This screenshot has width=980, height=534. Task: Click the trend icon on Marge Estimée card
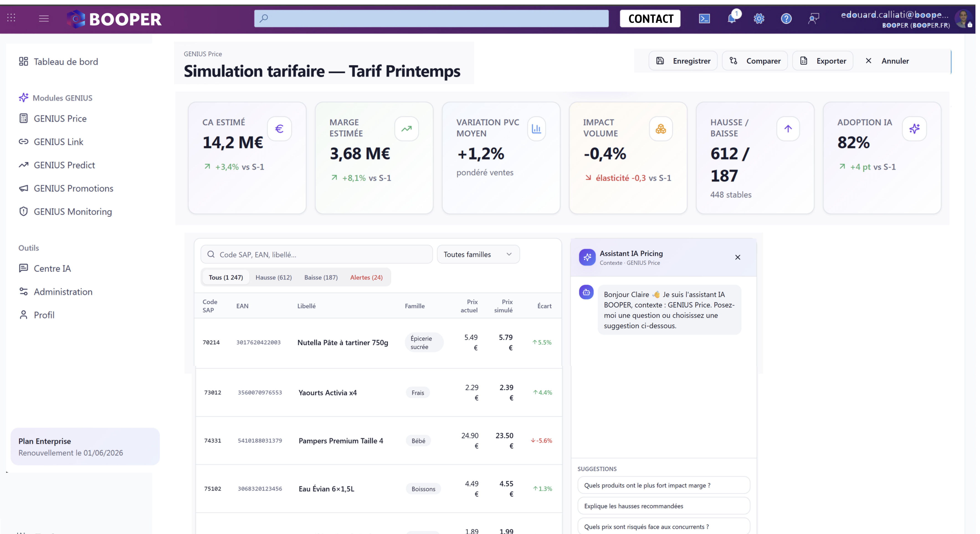click(406, 129)
